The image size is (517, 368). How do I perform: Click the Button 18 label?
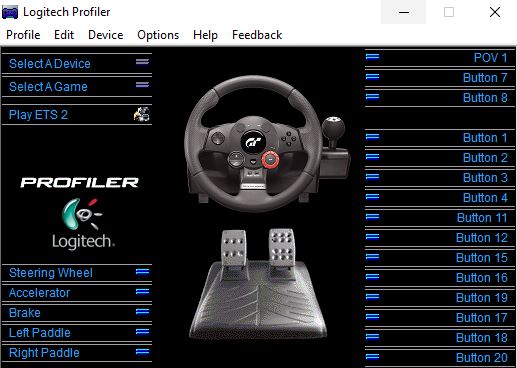(482, 338)
